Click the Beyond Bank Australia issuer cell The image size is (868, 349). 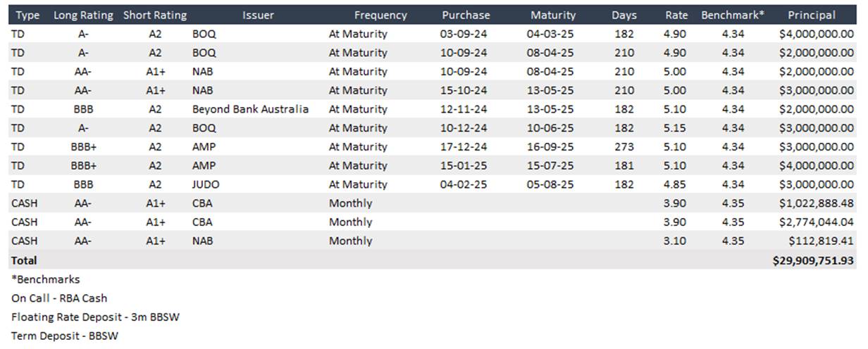(250, 109)
